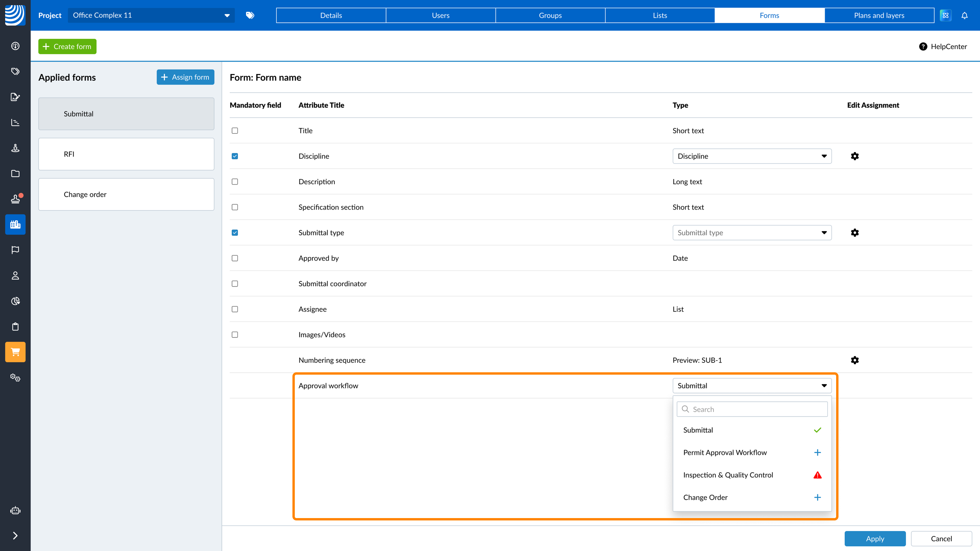Check the Title mandatory checkbox
980x551 pixels.
pyautogui.click(x=235, y=130)
